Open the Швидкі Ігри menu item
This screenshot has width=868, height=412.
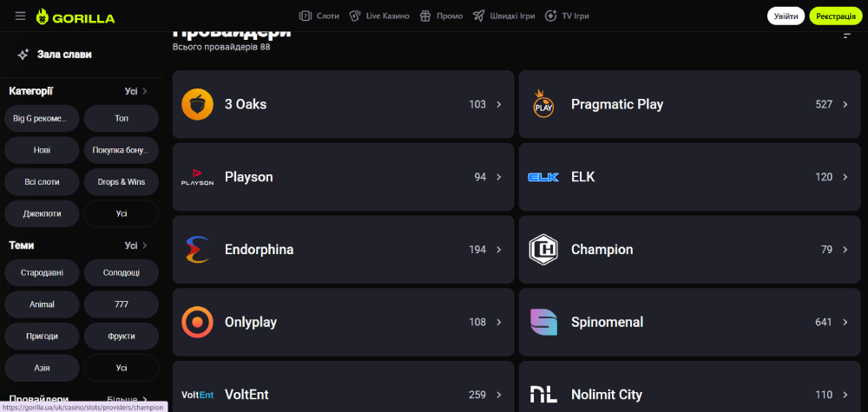503,16
